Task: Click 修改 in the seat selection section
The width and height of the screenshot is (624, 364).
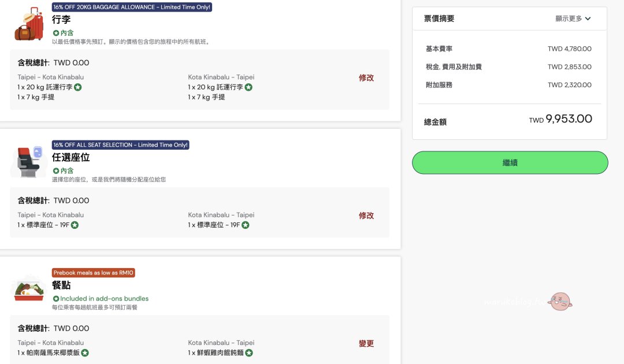Action: (x=366, y=216)
